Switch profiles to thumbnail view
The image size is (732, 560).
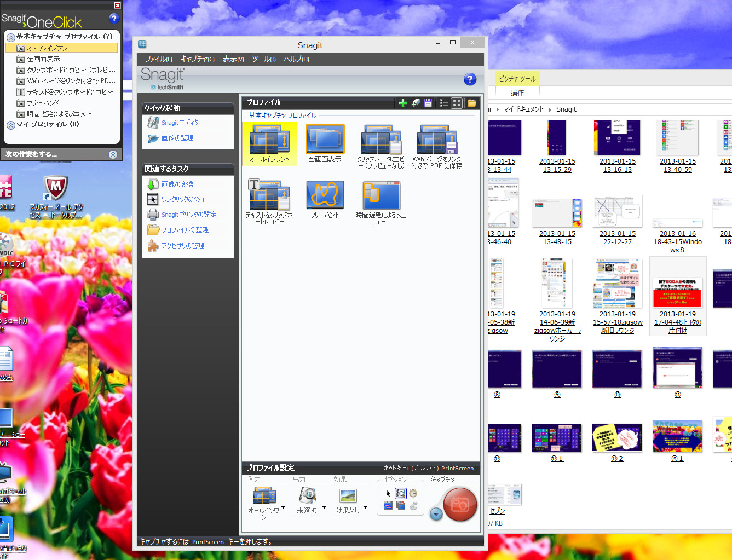tap(457, 103)
